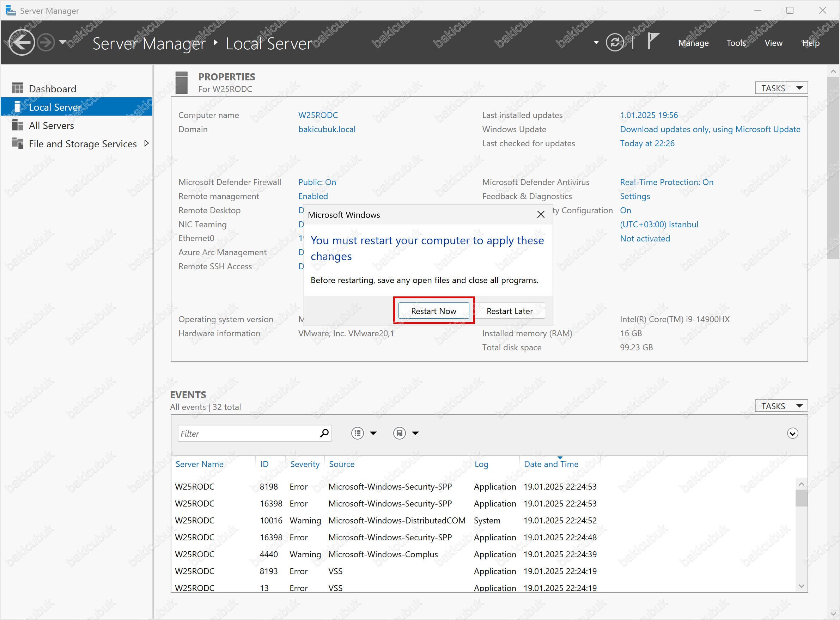Click the All Servers icon
Viewport: 840px width, 620px height.
[17, 125]
